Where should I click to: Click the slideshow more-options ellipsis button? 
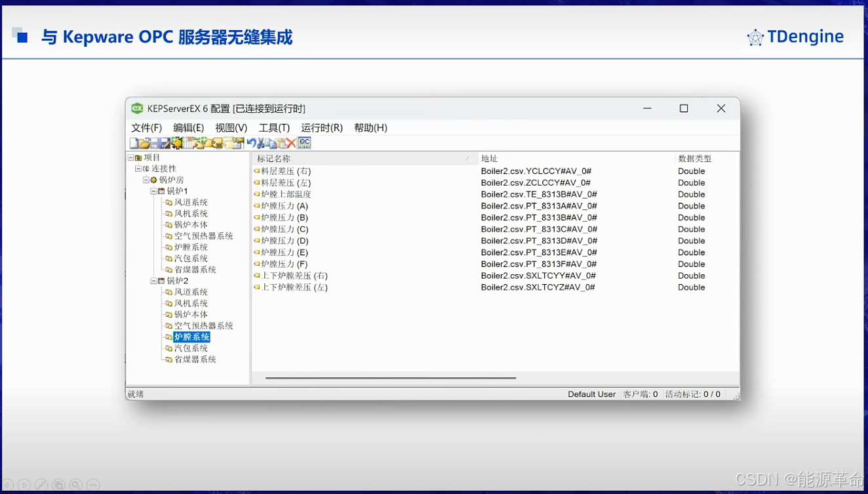click(x=93, y=485)
